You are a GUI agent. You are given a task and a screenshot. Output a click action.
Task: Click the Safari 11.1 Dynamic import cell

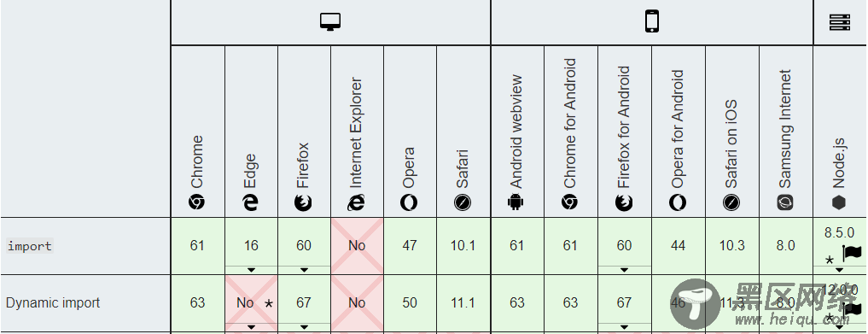pyautogui.click(x=463, y=303)
